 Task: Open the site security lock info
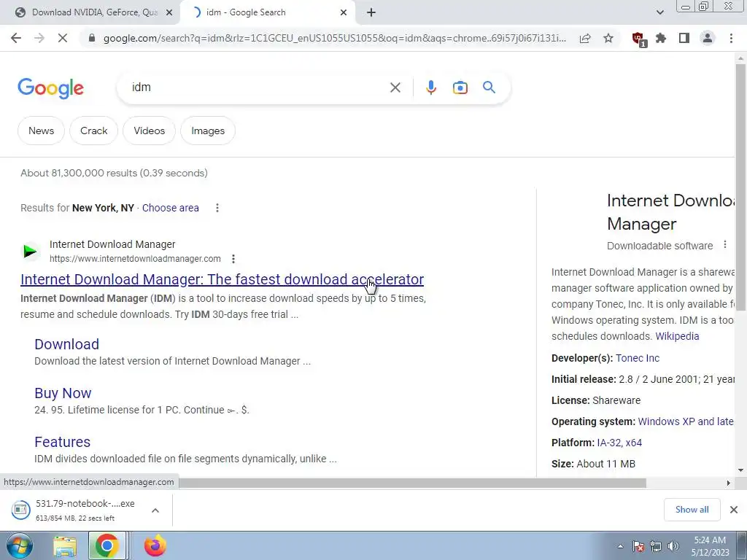[92, 38]
